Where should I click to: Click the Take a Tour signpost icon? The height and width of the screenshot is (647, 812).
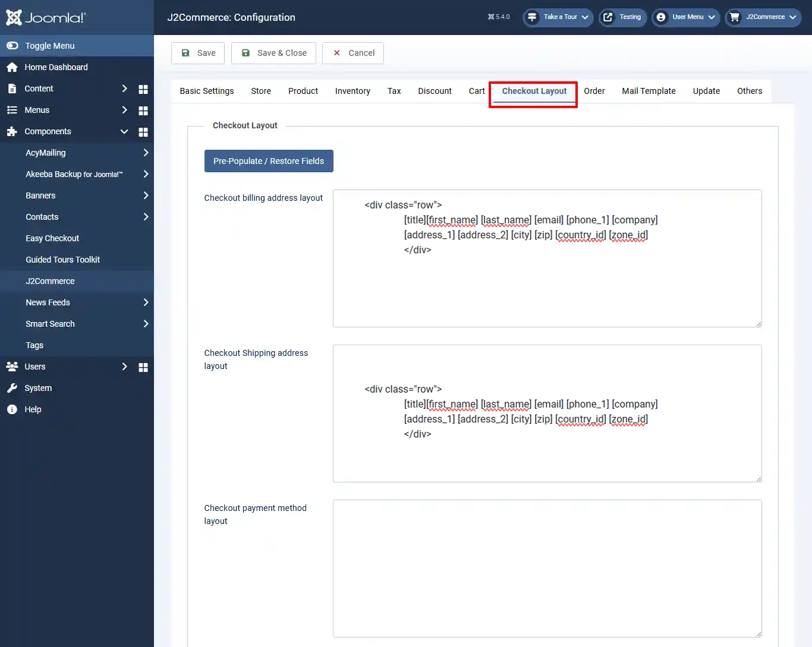(x=532, y=17)
